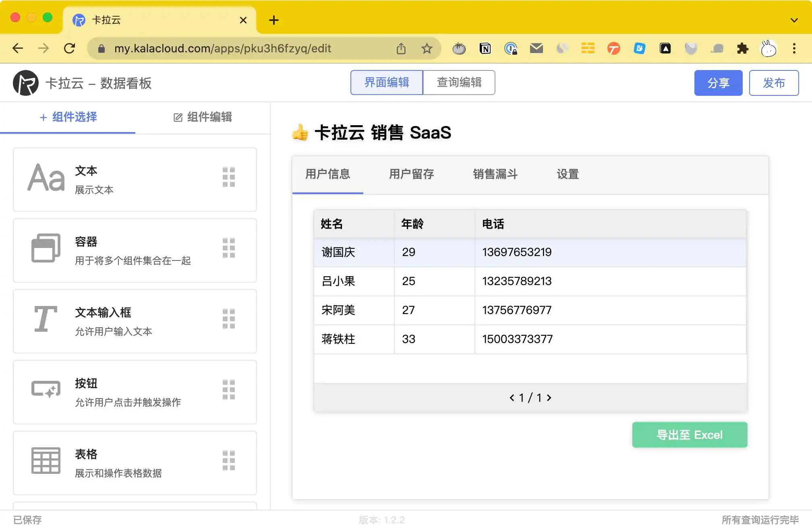Click the Container component icon
The width and height of the screenshot is (812, 529).
tap(46, 248)
